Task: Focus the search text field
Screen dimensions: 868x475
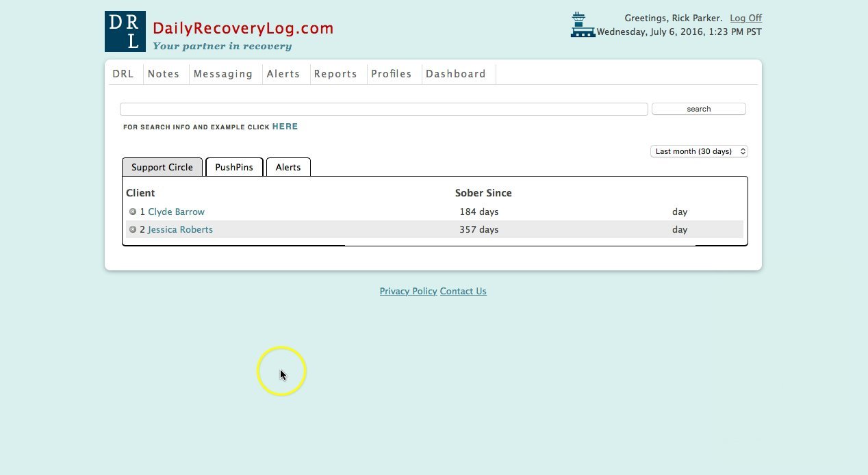Action: [384, 109]
